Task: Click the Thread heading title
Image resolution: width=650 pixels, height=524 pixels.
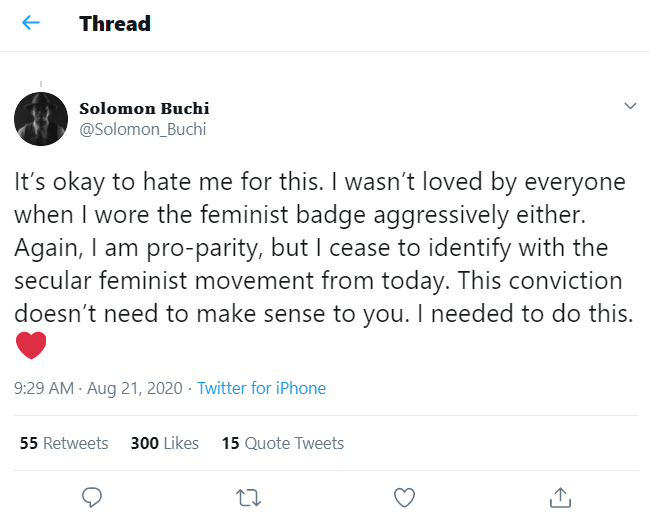Action: click(115, 23)
